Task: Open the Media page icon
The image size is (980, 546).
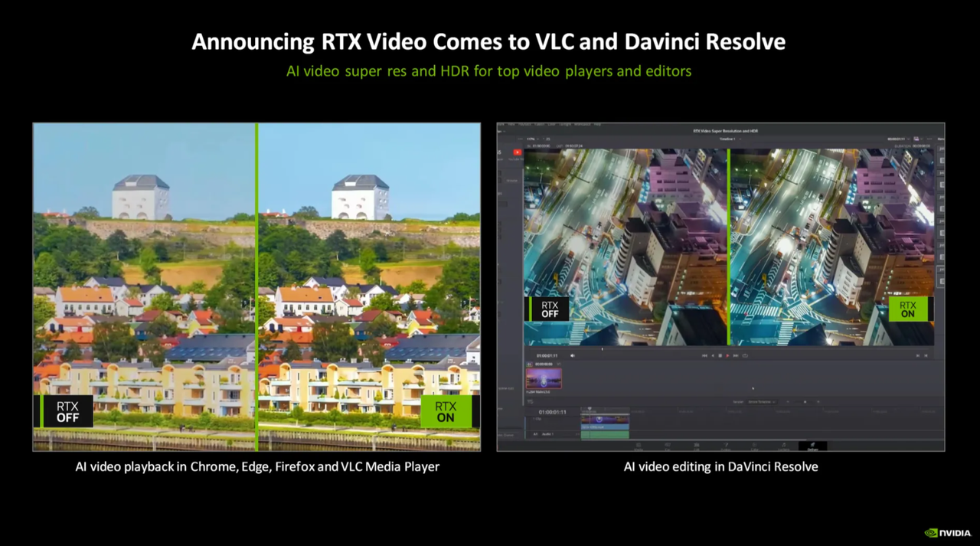Action: coord(639,445)
